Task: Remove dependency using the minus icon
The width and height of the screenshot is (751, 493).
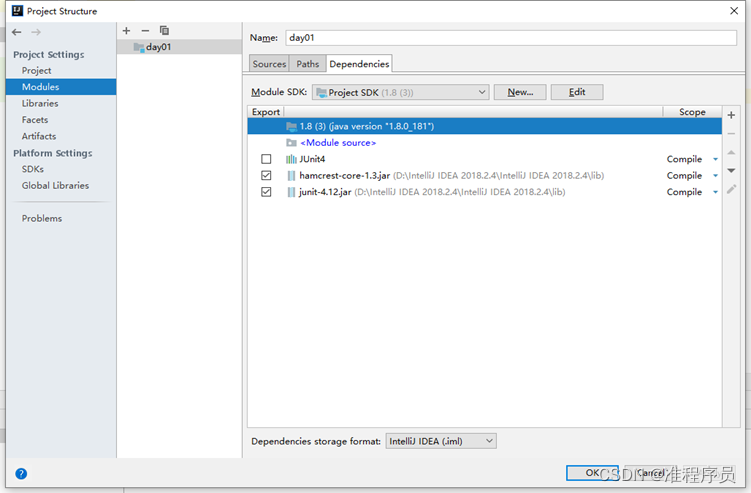Action: pos(731,134)
